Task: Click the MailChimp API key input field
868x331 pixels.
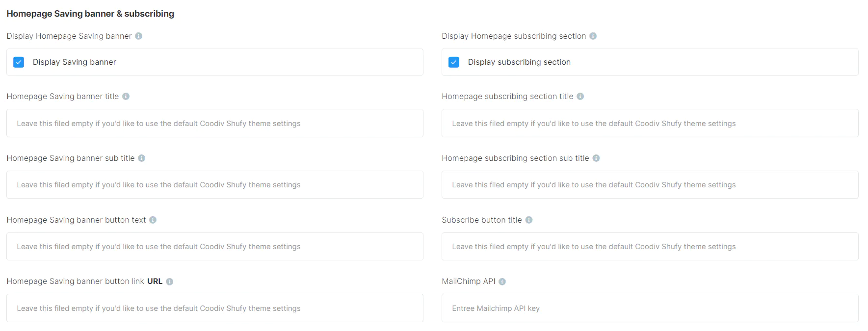Action: coord(650,308)
